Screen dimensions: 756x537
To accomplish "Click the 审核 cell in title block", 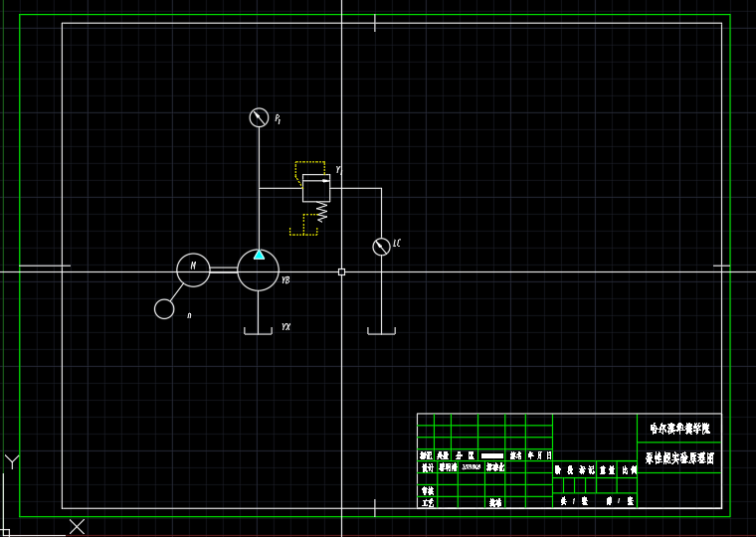I will click(427, 490).
